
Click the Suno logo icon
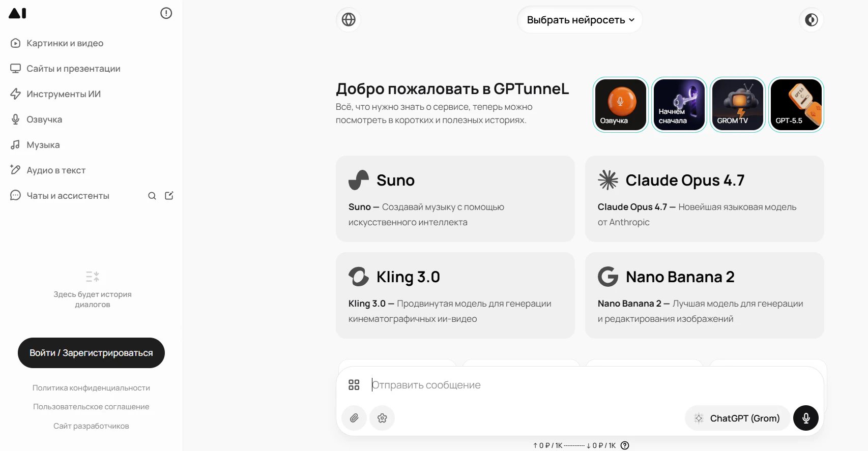pyautogui.click(x=359, y=180)
